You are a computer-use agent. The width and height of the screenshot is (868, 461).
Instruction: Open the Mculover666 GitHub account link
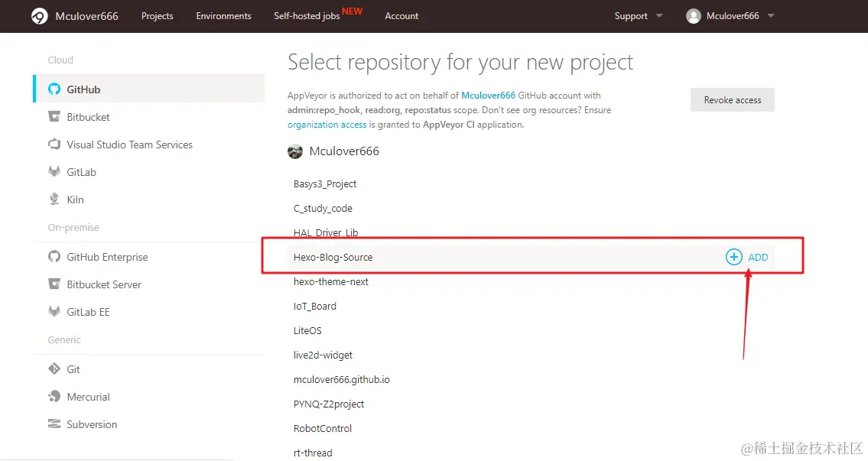tap(488, 96)
